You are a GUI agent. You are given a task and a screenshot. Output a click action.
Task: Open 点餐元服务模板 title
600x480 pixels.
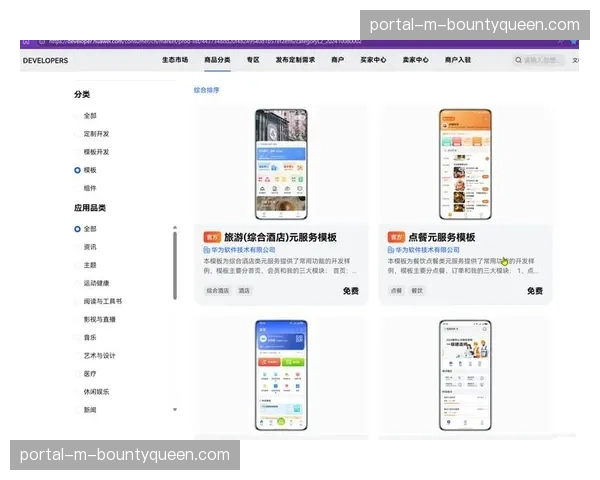coord(442,237)
